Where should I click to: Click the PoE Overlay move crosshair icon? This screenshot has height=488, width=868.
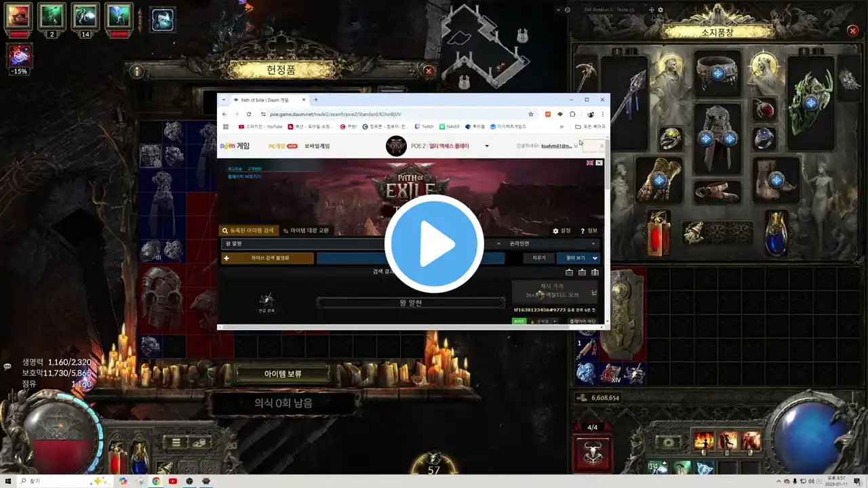(x=651, y=10)
